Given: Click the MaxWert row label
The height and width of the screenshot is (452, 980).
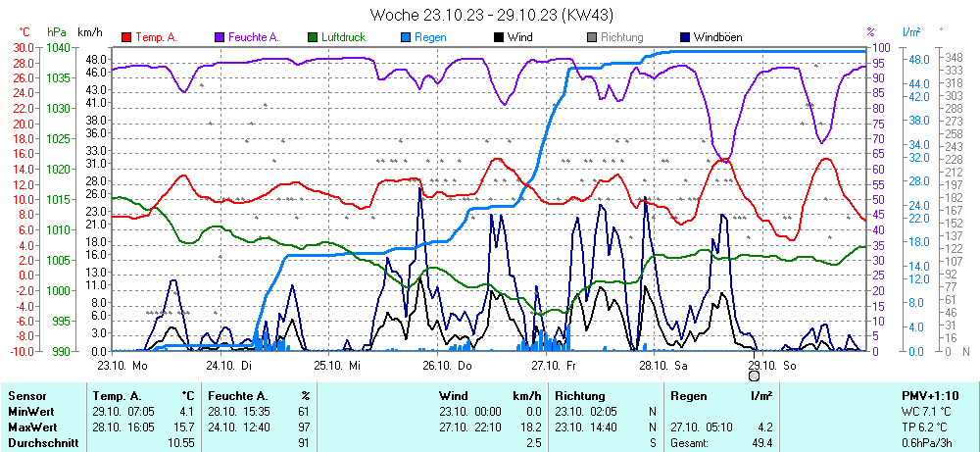Looking at the screenshot, I should pyautogui.click(x=33, y=427).
